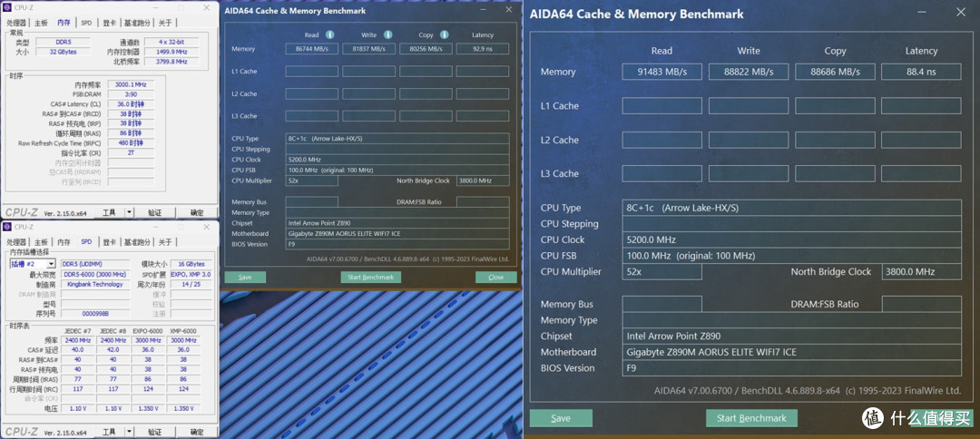
Task: Click the 3000.1 MHz 内存频率 value in CPU-Z
Action: pos(131,84)
